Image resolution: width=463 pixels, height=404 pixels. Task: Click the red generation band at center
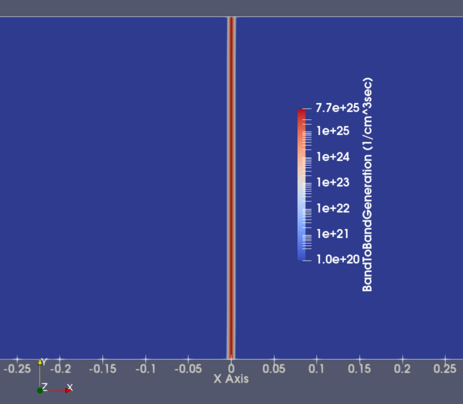(x=231, y=188)
